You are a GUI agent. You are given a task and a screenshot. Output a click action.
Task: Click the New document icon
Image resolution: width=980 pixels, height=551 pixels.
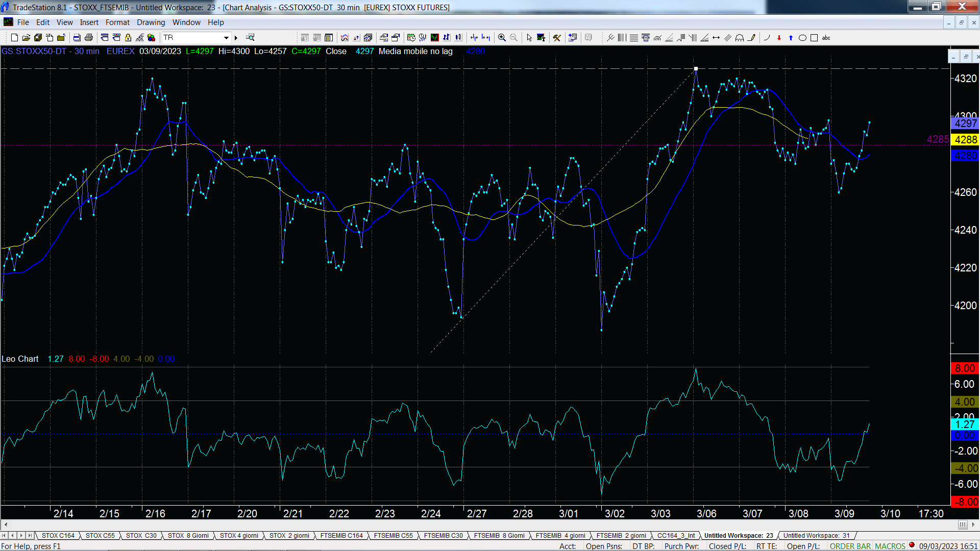(14, 38)
